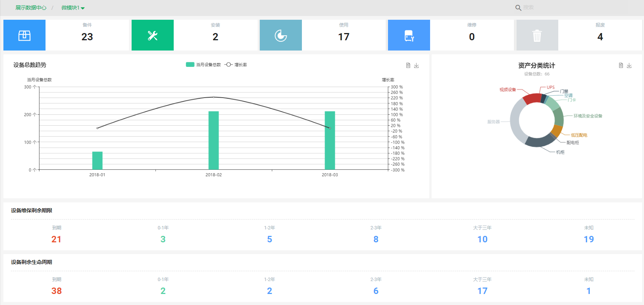Open the 大于三年 lifecycle count 17
This screenshot has height=305, width=644.
(x=482, y=291)
